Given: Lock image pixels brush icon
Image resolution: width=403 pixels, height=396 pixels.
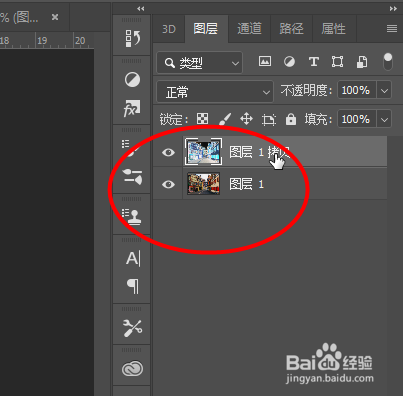Looking at the screenshot, I should click(225, 118).
